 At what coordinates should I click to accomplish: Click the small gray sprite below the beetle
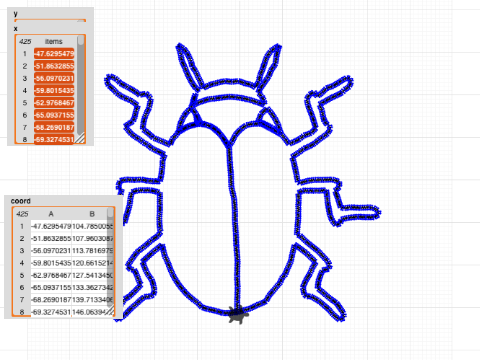238,315
